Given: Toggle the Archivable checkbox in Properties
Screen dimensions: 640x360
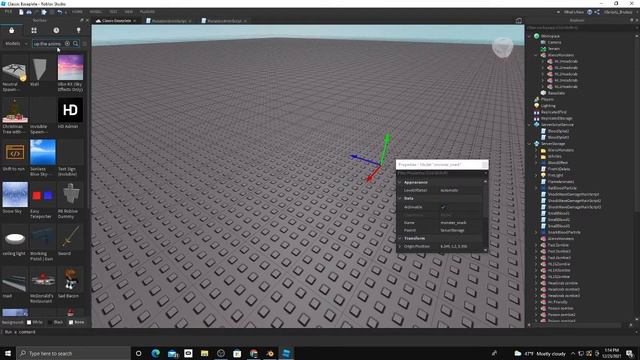Looking at the screenshot, I should tap(443, 207).
